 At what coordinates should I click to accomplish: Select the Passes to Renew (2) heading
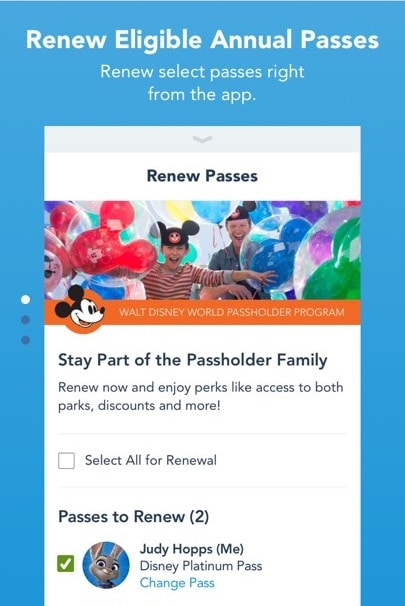(x=133, y=516)
